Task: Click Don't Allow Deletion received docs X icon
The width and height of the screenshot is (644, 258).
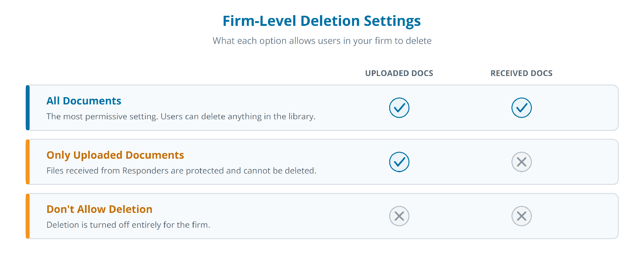Action: (x=521, y=216)
